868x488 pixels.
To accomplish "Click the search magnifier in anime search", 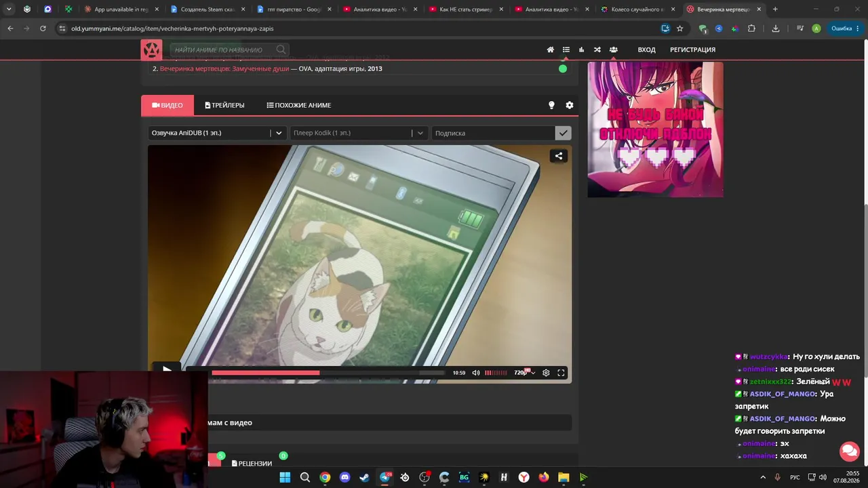I will tap(281, 49).
